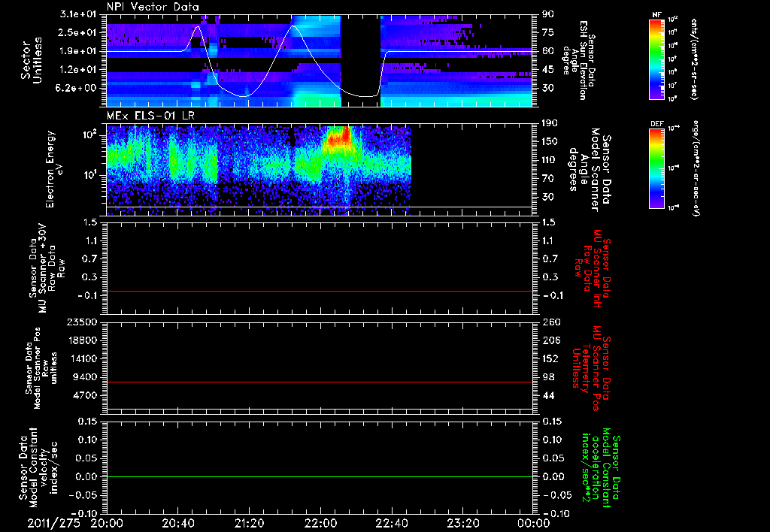Click the "60" Sun Elevation tick label
Viewport: 770px width, 532px height.
548,51
